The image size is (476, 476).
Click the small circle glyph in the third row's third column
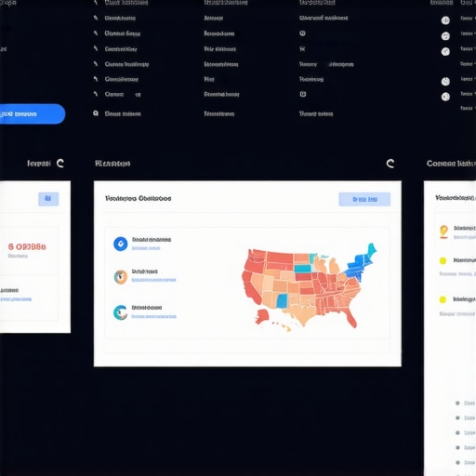pyautogui.click(x=302, y=33)
